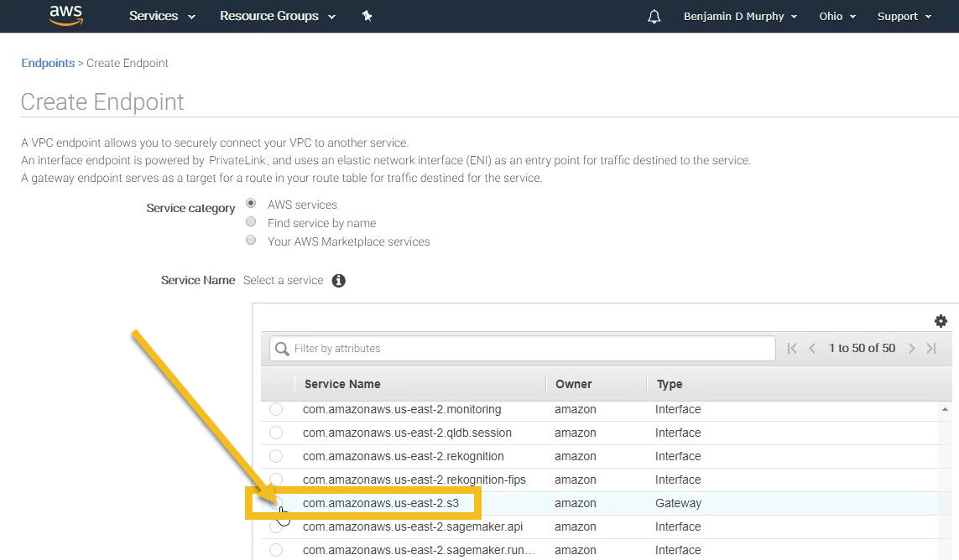
Task: Expand the Resource Groups dropdown
Action: click(x=278, y=16)
